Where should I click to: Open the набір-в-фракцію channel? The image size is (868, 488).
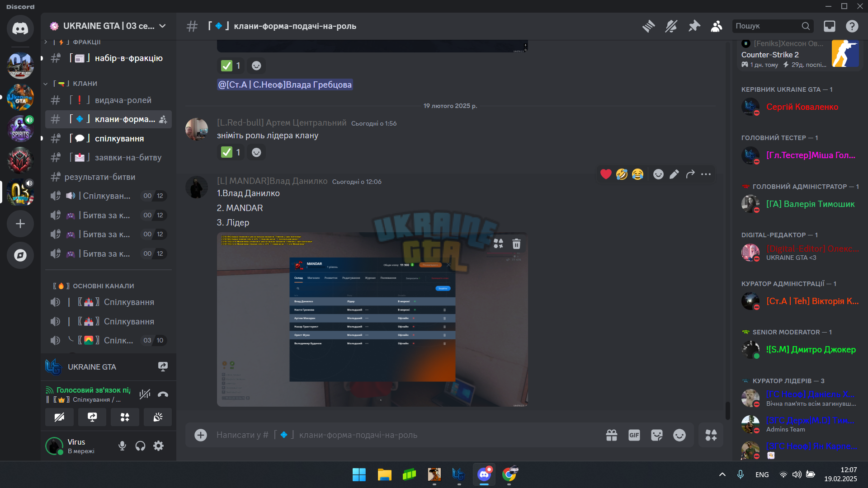coord(108,58)
